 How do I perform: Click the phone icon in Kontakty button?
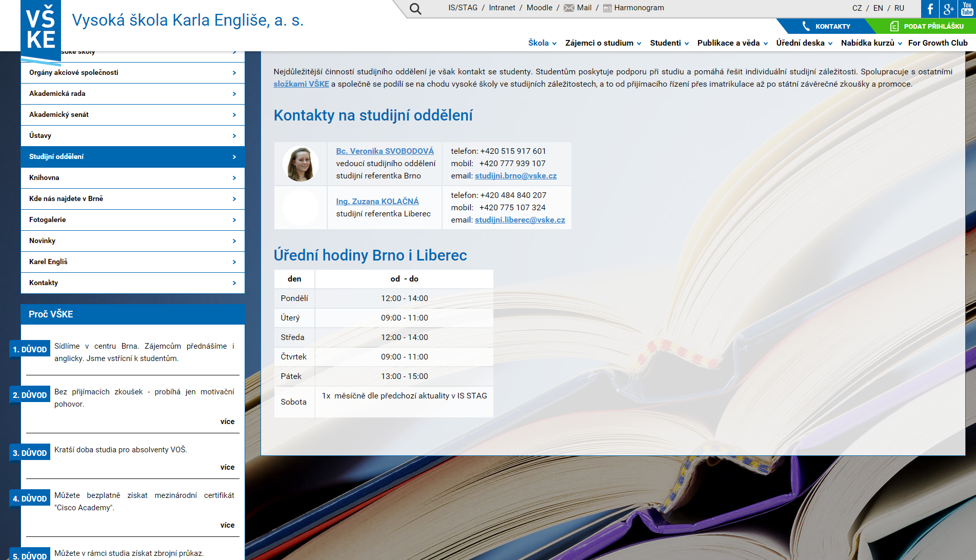tap(806, 26)
